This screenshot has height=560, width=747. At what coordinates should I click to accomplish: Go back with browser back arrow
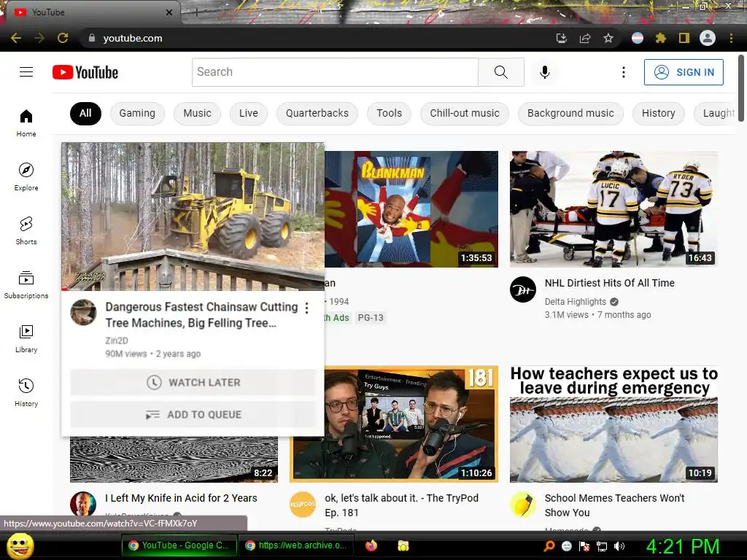tap(16, 38)
